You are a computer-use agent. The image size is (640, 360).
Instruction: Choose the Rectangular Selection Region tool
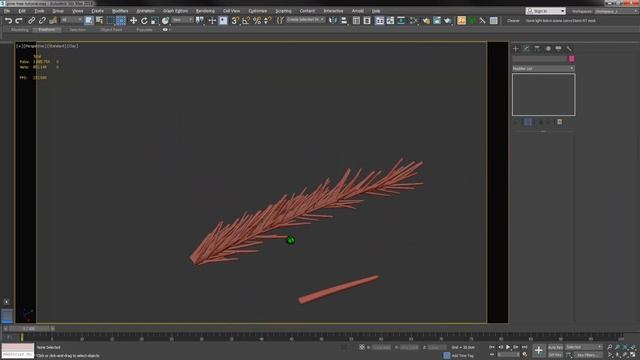tap(110, 20)
